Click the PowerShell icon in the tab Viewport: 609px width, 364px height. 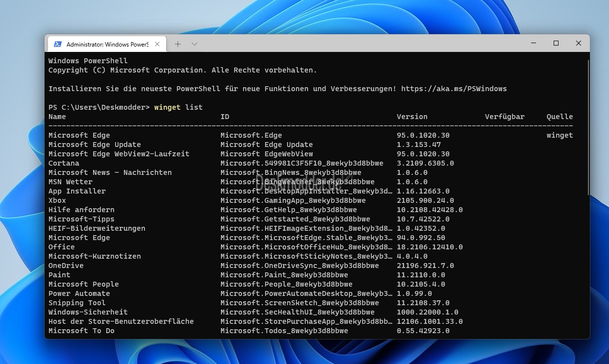(x=58, y=44)
